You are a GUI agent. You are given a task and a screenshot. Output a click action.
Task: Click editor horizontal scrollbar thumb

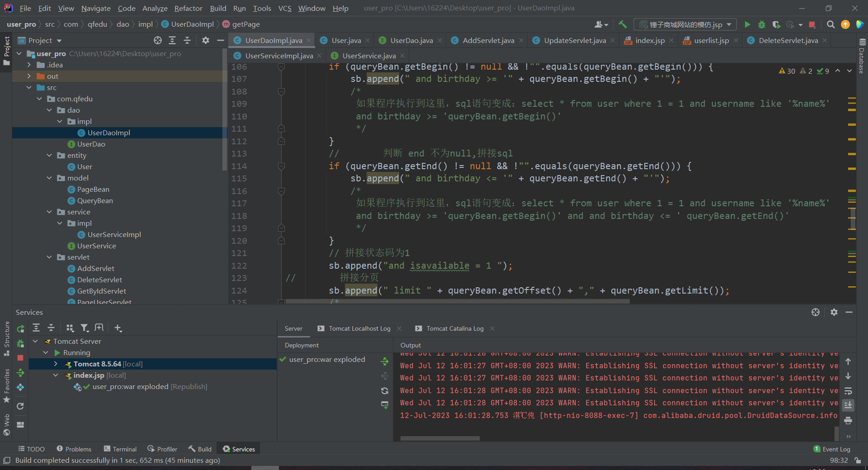click(x=458, y=301)
